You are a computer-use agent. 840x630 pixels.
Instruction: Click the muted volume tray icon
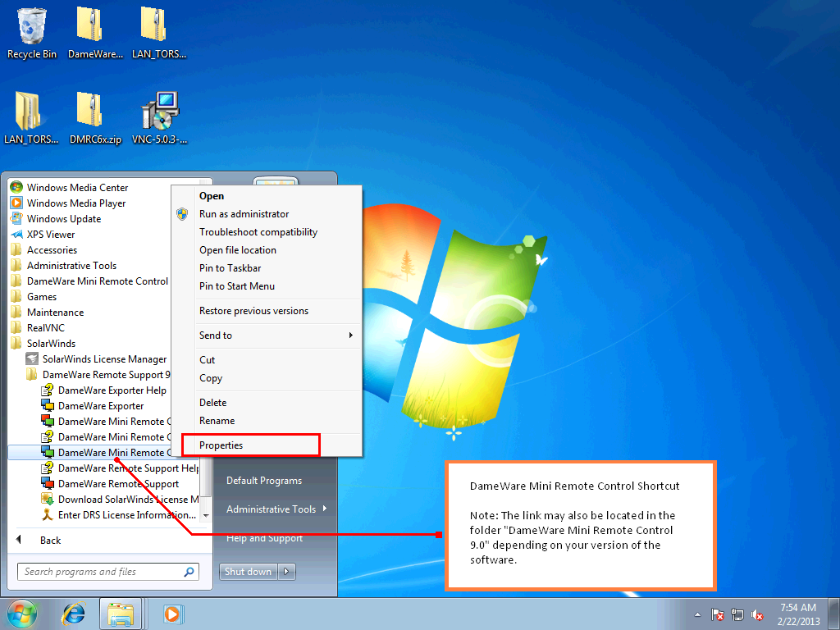click(757, 614)
